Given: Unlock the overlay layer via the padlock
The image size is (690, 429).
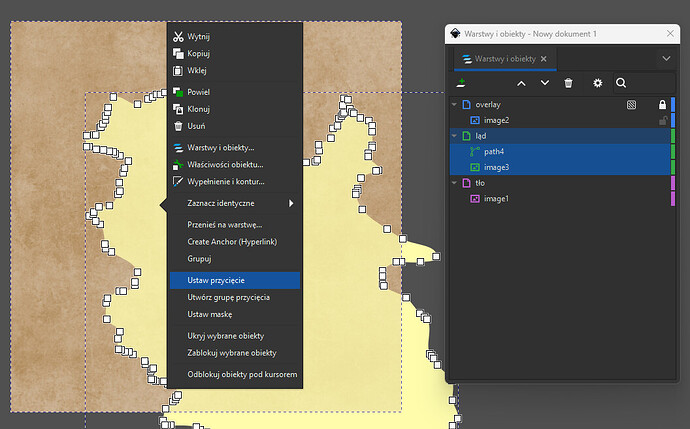Looking at the screenshot, I should pos(661,104).
